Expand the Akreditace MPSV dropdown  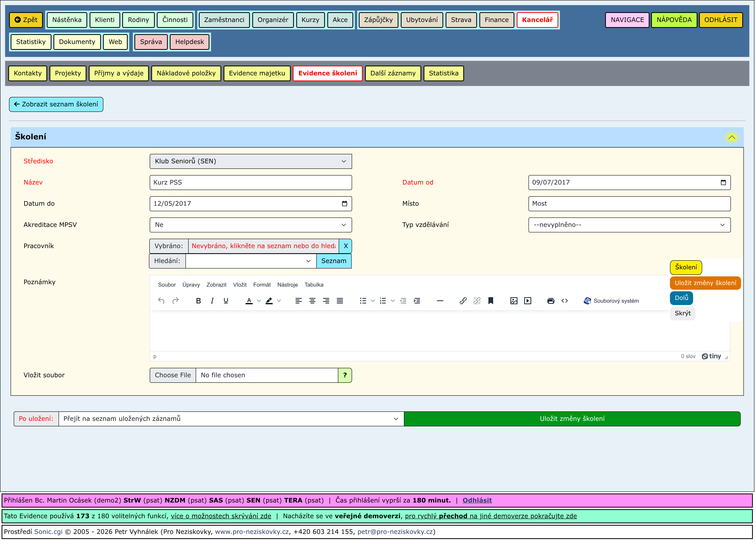point(251,225)
